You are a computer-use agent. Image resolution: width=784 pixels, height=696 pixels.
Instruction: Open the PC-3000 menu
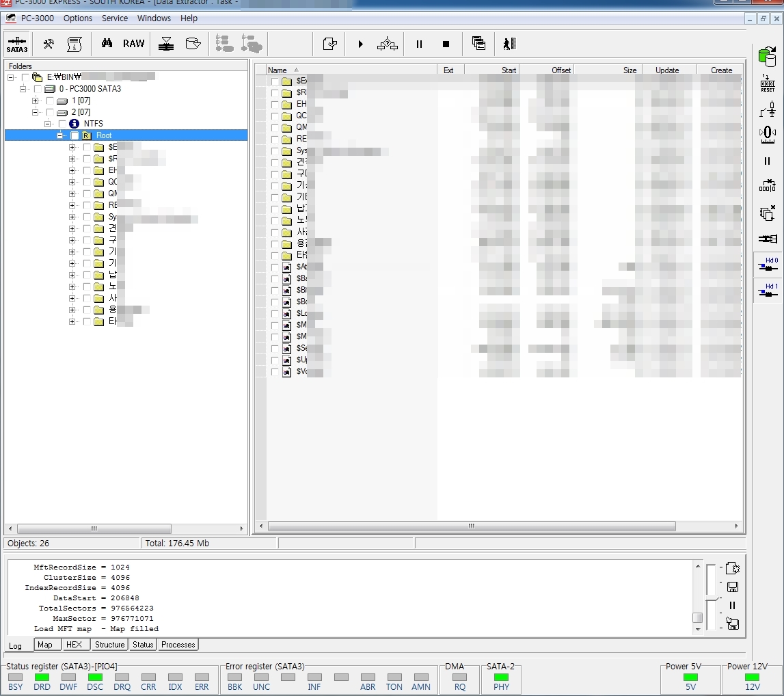coord(38,18)
